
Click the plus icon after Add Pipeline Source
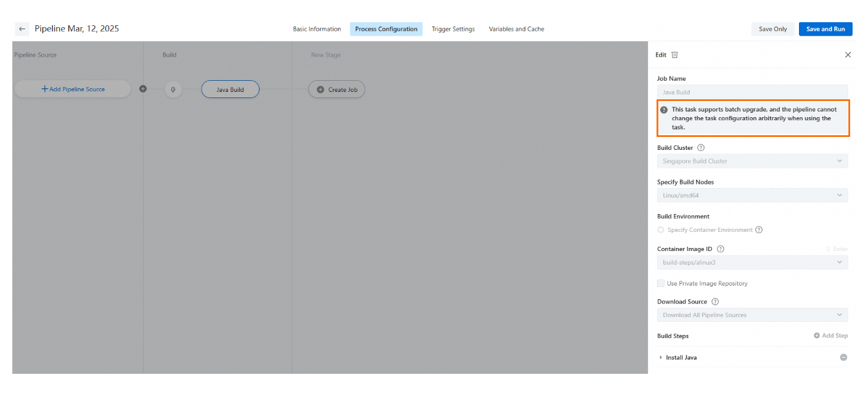point(143,89)
